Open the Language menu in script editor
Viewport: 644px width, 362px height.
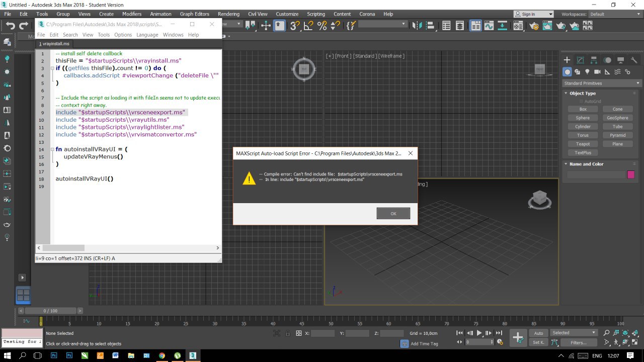click(x=147, y=35)
